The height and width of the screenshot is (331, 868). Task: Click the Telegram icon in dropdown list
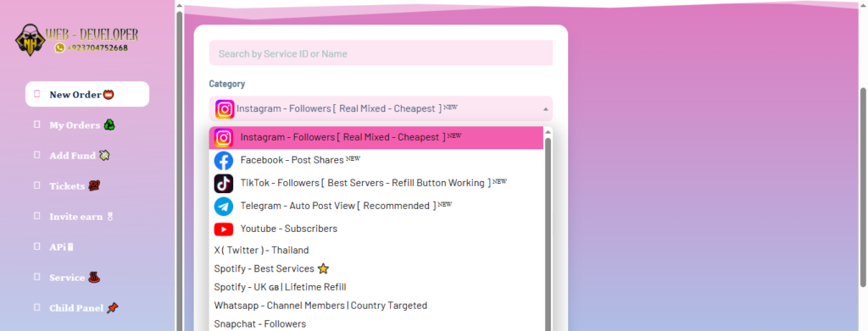[x=224, y=206]
